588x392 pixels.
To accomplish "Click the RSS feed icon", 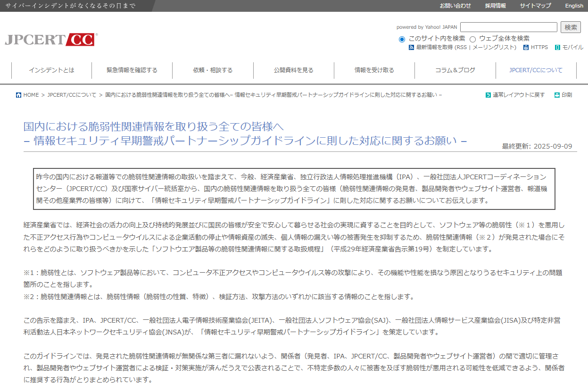I will tap(411, 48).
